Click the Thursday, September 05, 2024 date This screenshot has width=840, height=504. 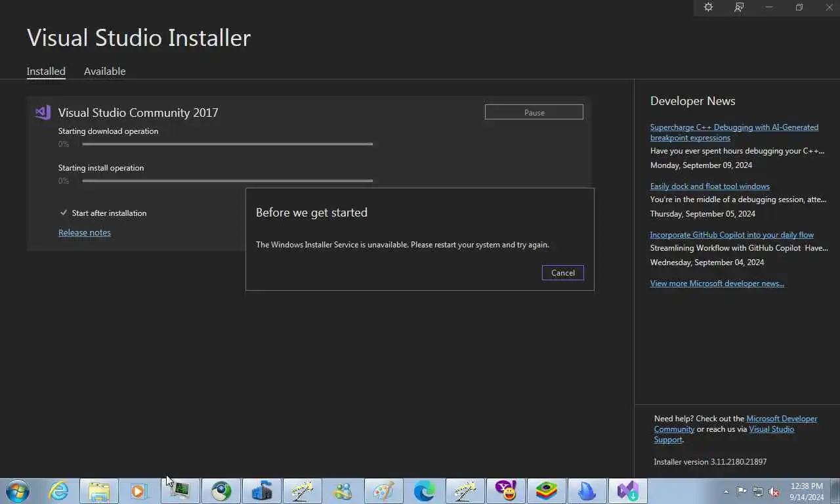[x=702, y=213]
